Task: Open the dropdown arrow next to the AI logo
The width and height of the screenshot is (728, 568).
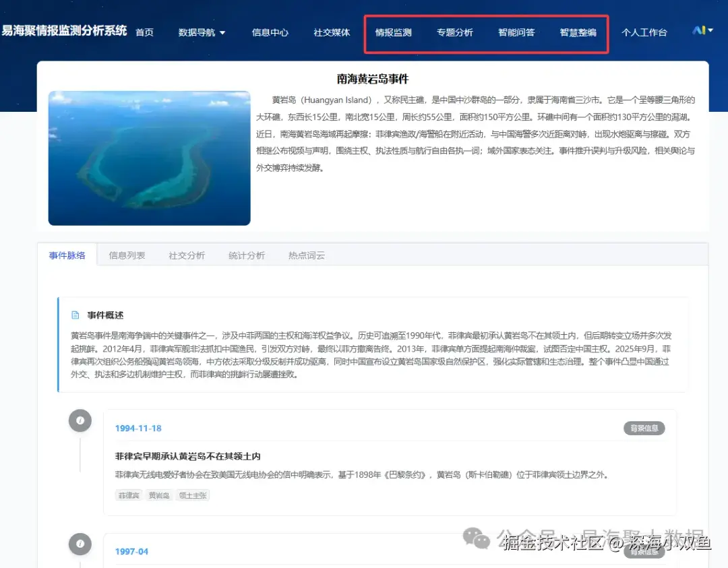Action: (x=712, y=30)
